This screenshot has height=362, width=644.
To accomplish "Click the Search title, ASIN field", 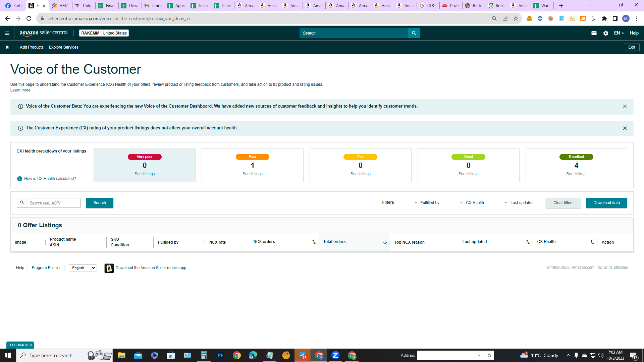I will pos(54,203).
